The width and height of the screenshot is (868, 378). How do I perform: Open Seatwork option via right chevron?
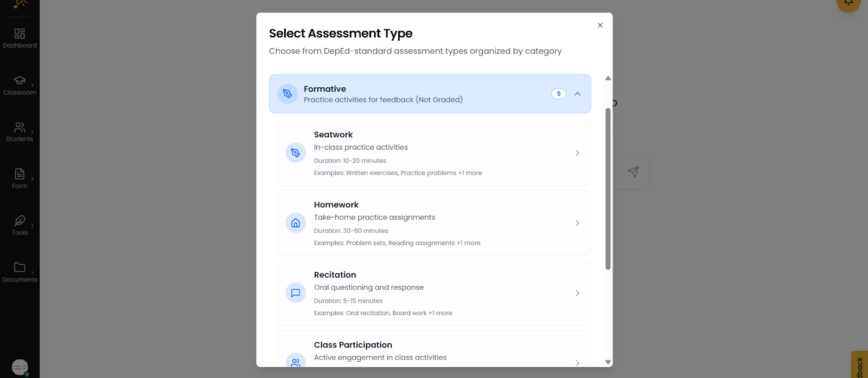[x=577, y=153]
